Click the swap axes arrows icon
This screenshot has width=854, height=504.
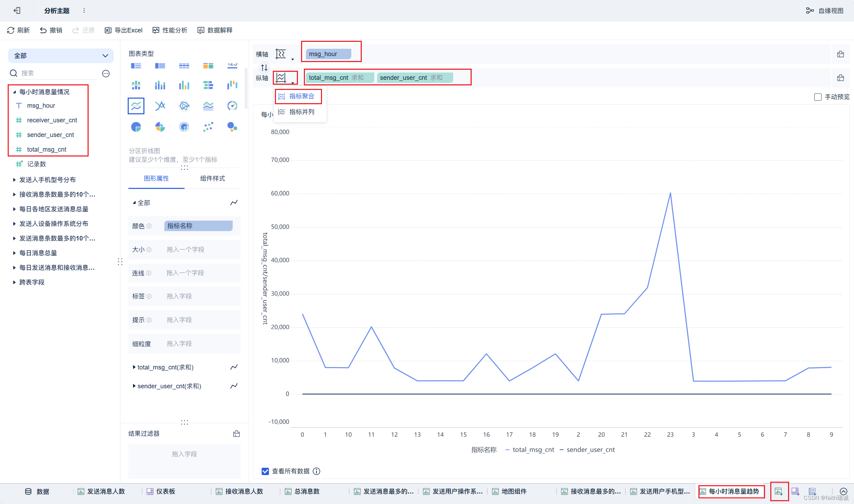coord(264,67)
